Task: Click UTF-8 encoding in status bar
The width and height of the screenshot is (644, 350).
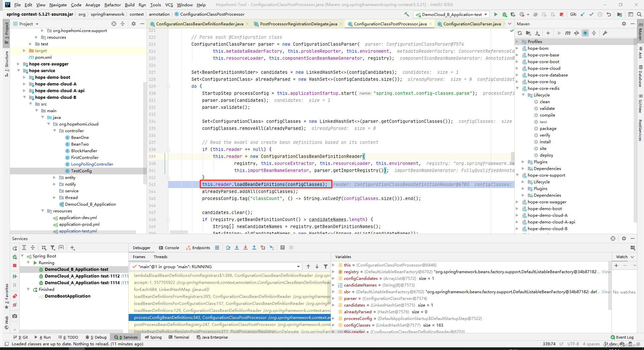Action: point(573,344)
